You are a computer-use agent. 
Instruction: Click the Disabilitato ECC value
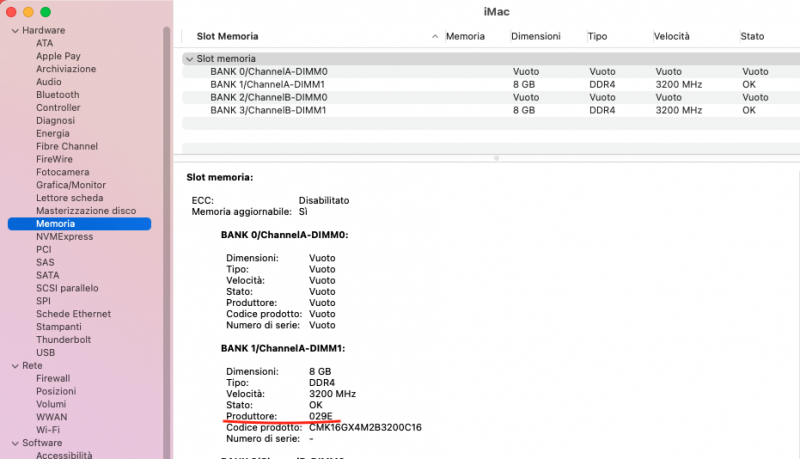coord(324,200)
